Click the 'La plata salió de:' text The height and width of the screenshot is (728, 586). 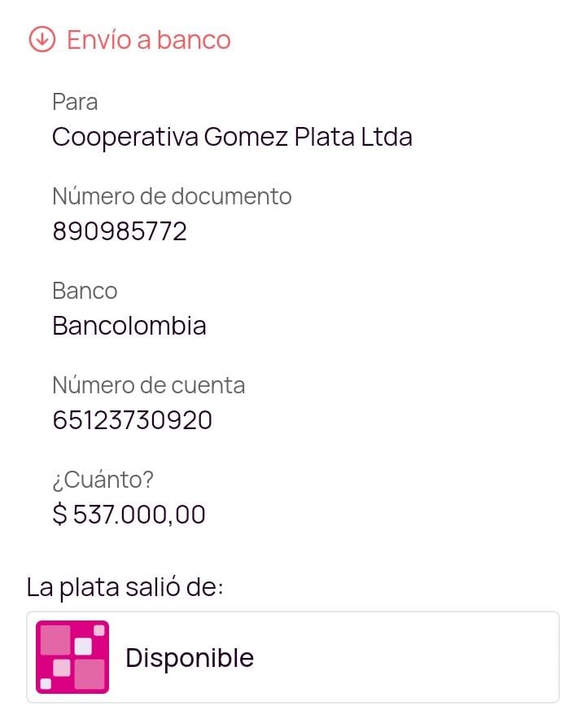(x=125, y=586)
